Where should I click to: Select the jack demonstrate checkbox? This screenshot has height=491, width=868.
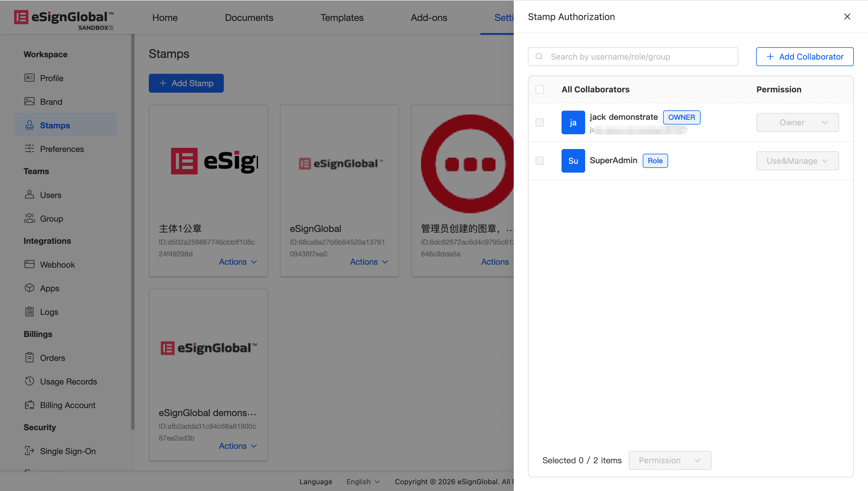coord(539,122)
